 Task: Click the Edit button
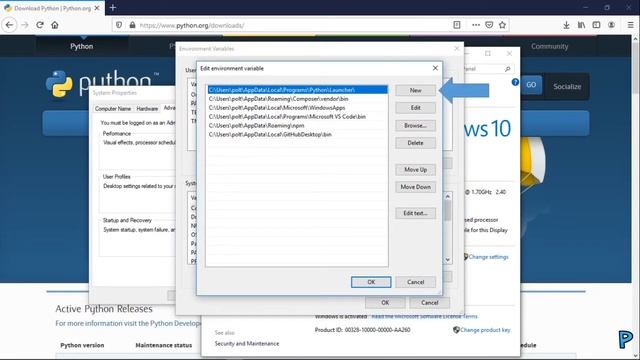416,108
